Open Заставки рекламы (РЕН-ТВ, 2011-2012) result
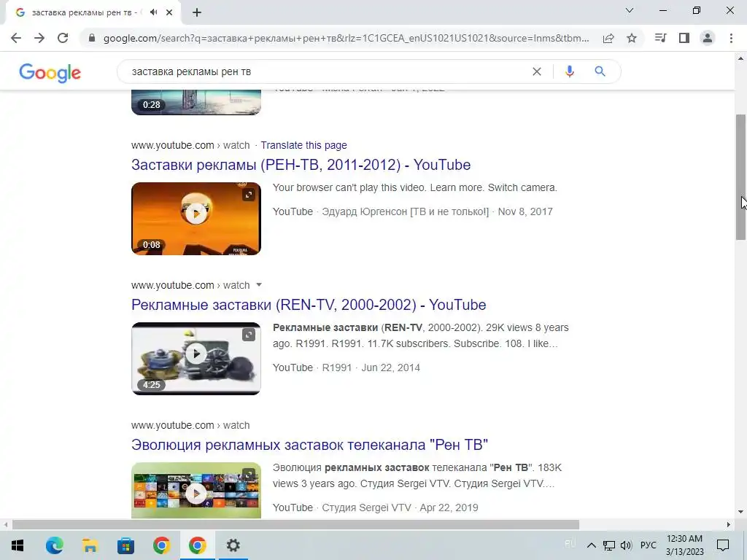The width and height of the screenshot is (747, 560). click(301, 165)
